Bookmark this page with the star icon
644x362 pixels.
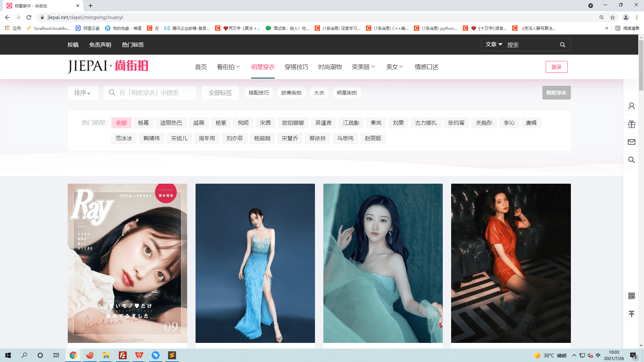(x=612, y=17)
